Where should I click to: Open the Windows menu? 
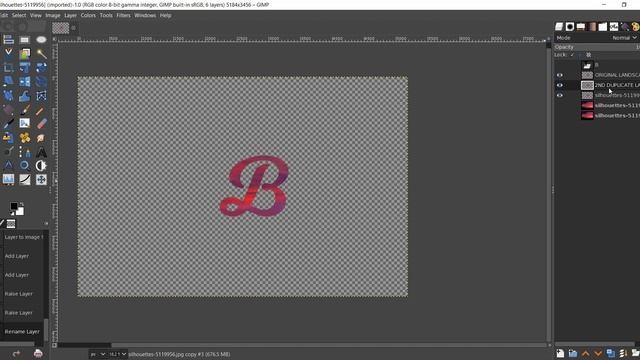145,16
